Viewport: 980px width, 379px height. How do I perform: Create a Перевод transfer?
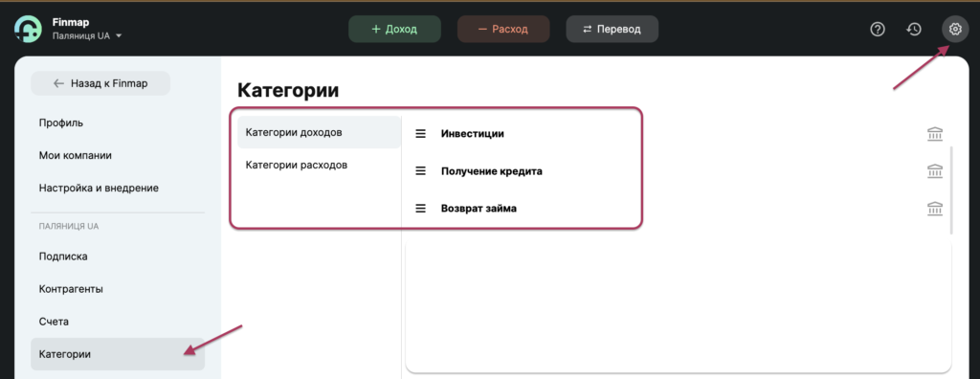(612, 29)
